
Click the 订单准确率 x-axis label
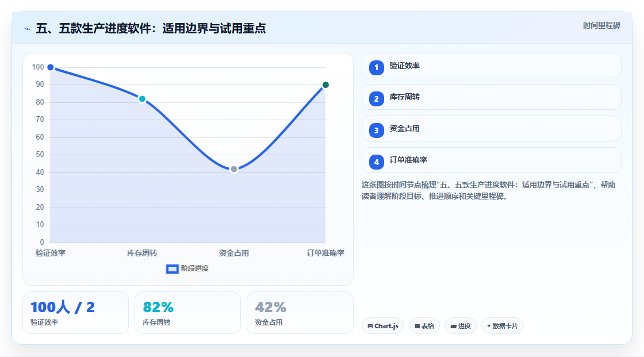[x=325, y=254]
